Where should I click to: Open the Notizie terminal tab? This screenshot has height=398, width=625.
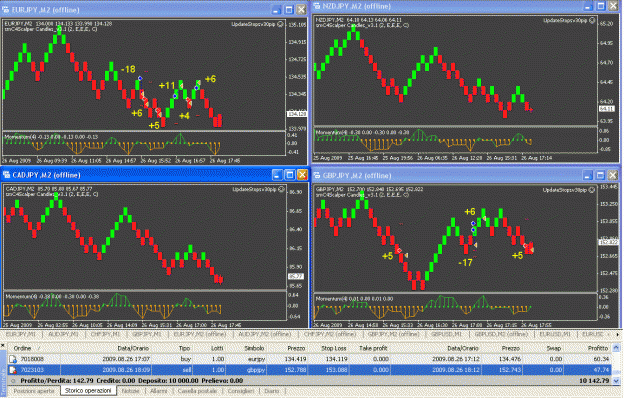(130, 391)
